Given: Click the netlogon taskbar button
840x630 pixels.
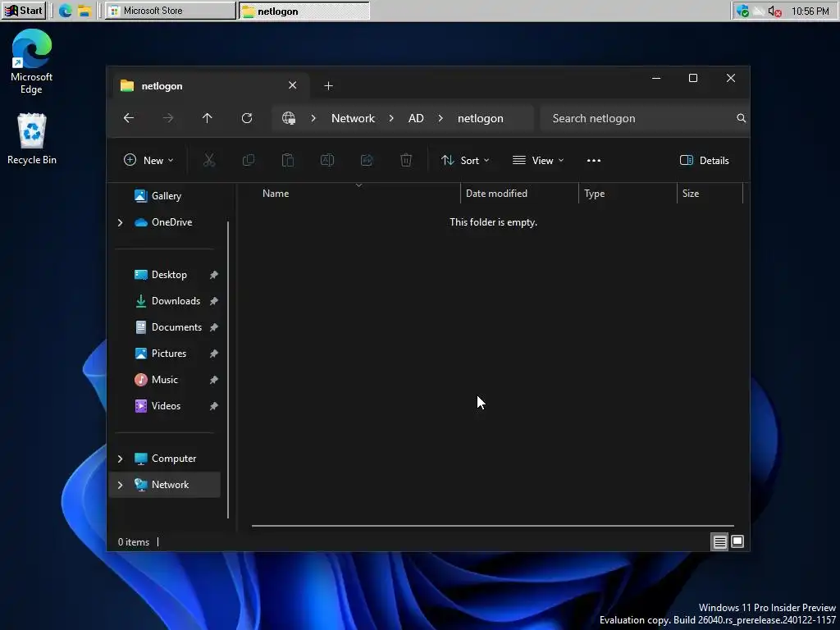Looking at the screenshot, I should pos(304,11).
